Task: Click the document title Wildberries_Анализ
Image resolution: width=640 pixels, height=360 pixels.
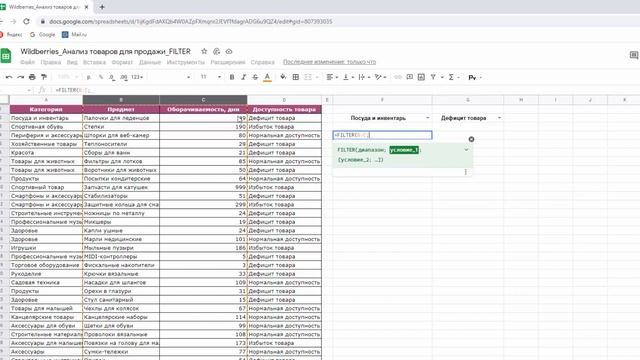Action: [x=105, y=51]
